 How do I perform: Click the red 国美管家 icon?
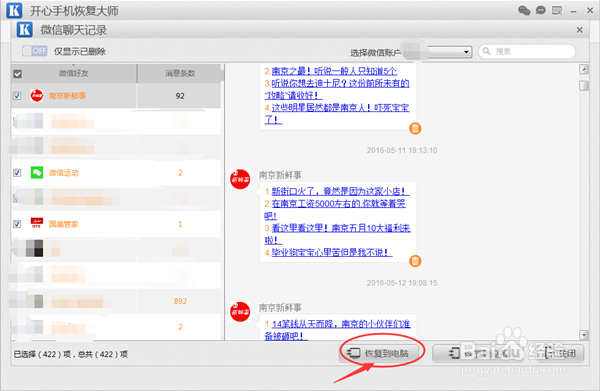click(x=37, y=223)
